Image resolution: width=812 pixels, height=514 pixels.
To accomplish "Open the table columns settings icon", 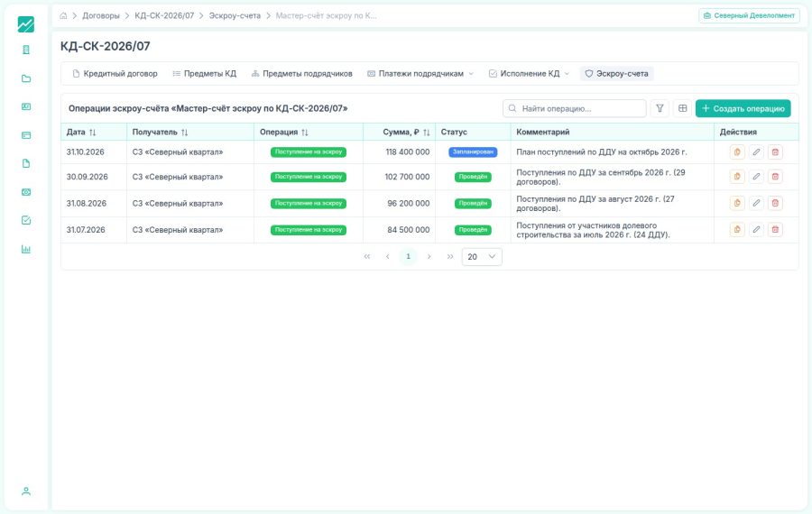I will pos(683,108).
